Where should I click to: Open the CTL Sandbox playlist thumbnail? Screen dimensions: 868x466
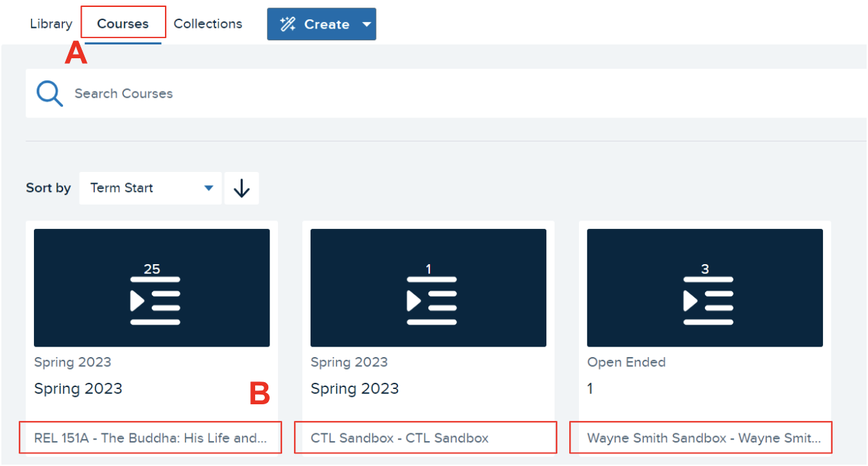click(428, 288)
